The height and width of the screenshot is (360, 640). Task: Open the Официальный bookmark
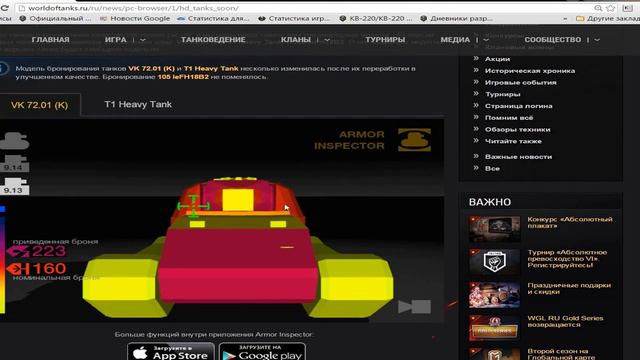56,18
